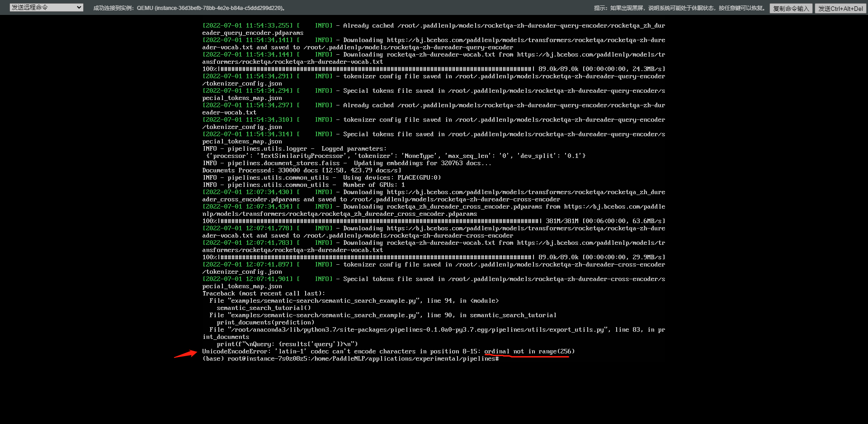Click the 'Logged parameters:' line
868x424 pixels.
pos(294,149)
